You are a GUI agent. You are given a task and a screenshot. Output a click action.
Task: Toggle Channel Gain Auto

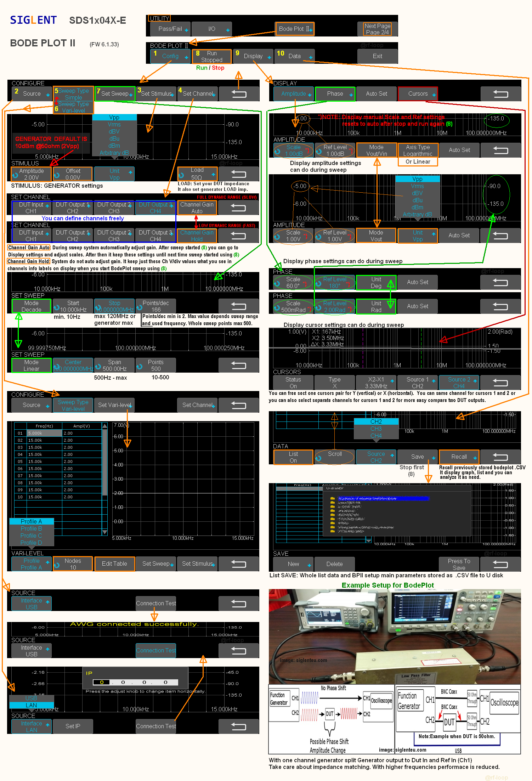tap(197, 208)
